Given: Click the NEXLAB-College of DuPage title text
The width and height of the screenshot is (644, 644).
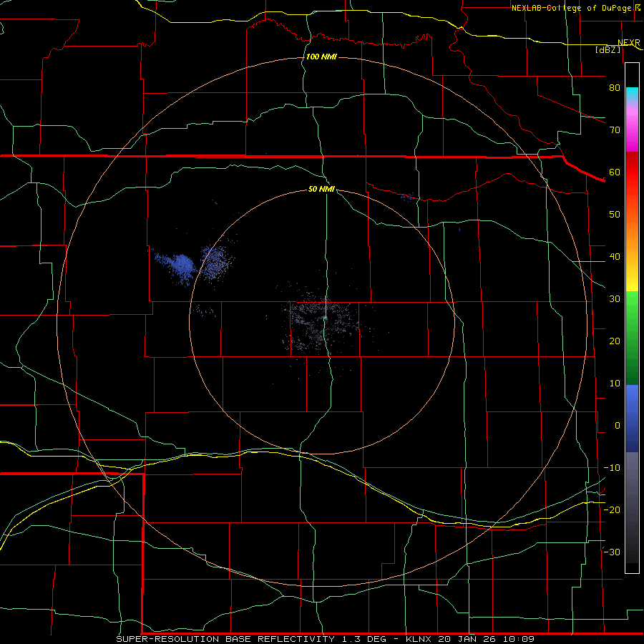Looking at the screenshot, I should tap(572, 8).
